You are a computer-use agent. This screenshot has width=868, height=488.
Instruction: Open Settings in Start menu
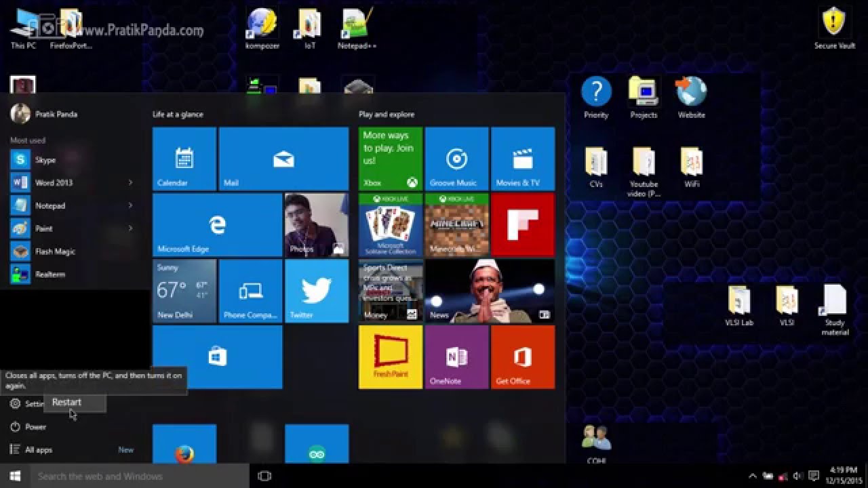26,404
